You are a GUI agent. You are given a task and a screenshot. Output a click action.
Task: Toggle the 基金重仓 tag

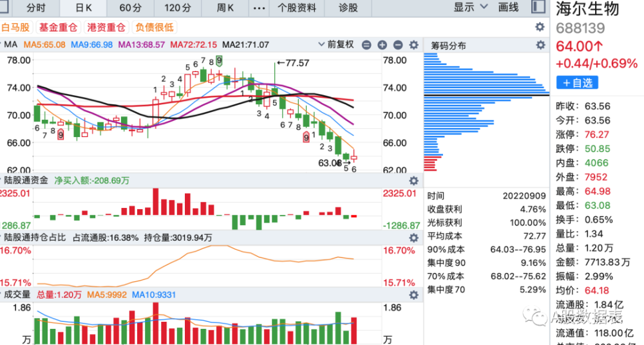tap(58, 28)
